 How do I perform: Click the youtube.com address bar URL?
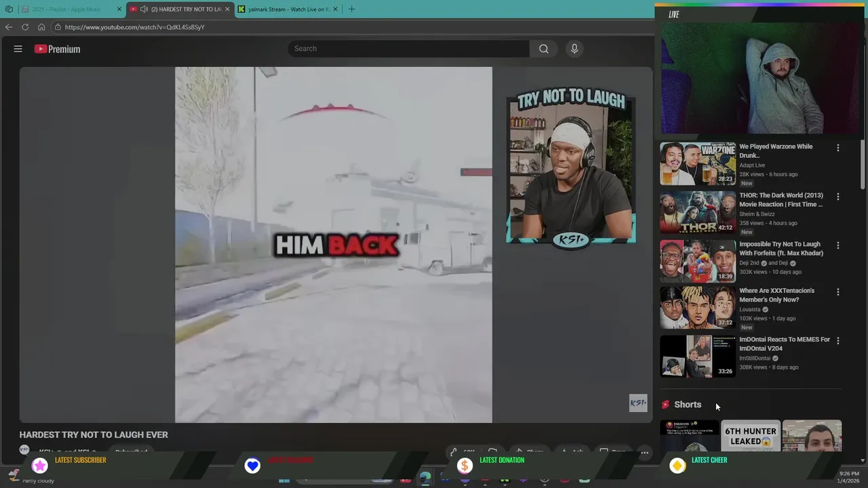[x=134, y=27]
